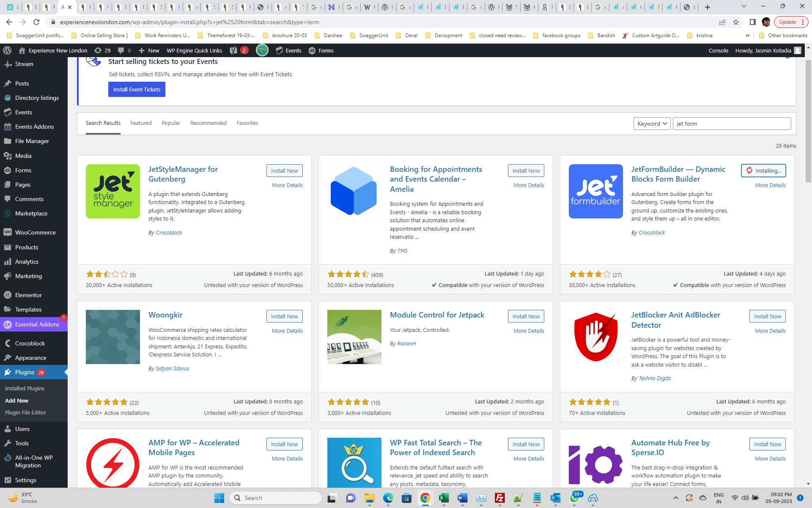Click the jet form plugin search field

point(731,124)
